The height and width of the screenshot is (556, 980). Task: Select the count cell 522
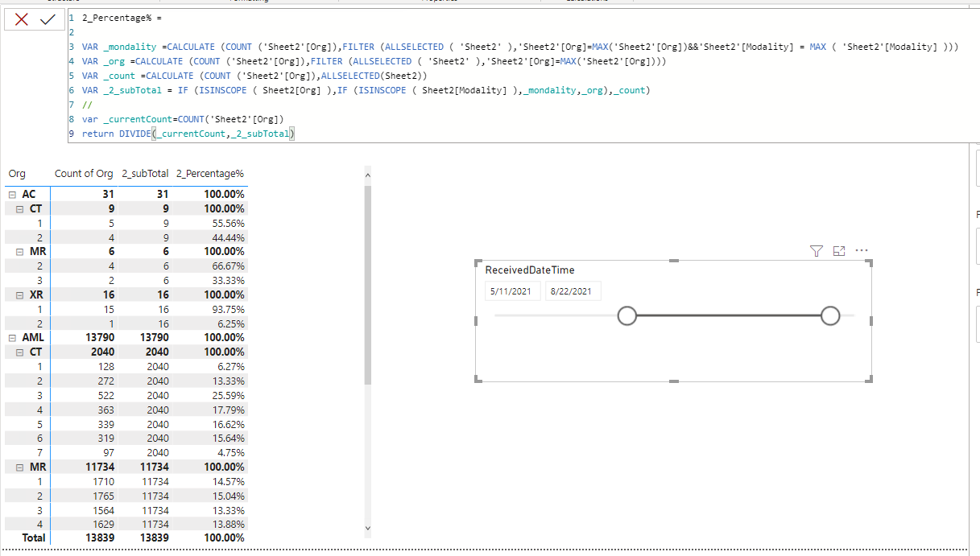click(x=105, y=395)
